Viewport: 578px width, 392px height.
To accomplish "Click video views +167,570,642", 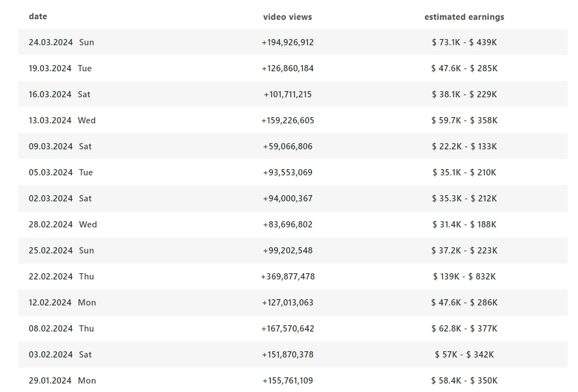I will pos(288,329).
